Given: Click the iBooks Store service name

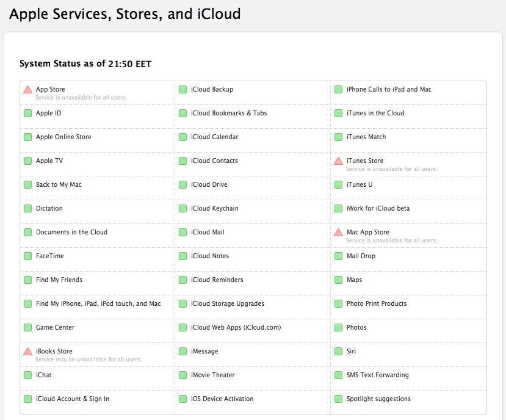Looking at the screenshot, I should tap(54, 352).
